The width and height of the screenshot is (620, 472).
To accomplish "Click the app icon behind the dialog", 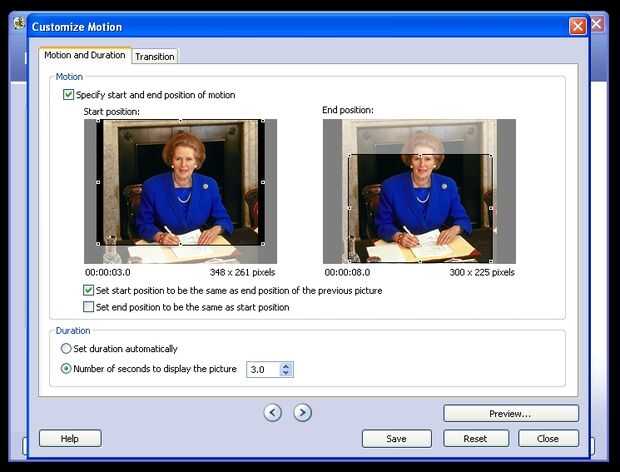I will [x=19, y=24].
